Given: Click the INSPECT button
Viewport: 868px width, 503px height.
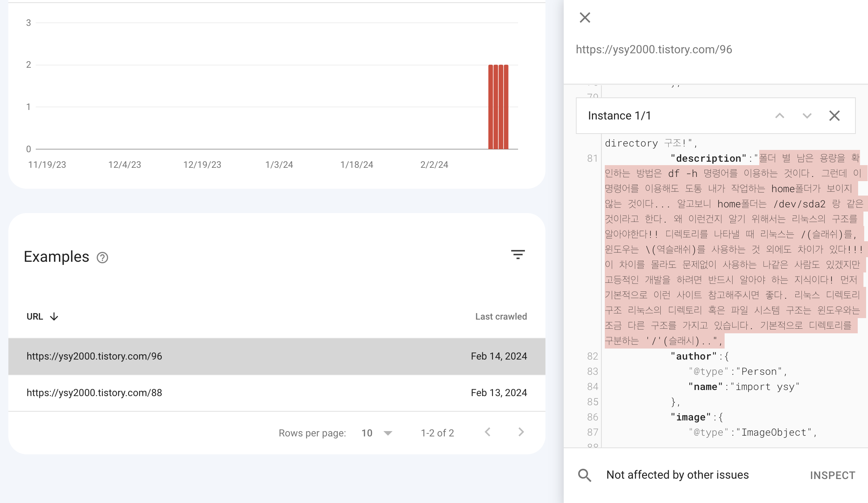Looking at the screenshot, I should click(832, 475).
